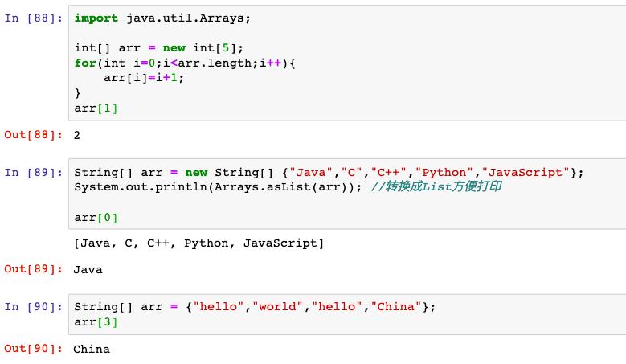
Task: Select the output value China
Action: point(92,350)
